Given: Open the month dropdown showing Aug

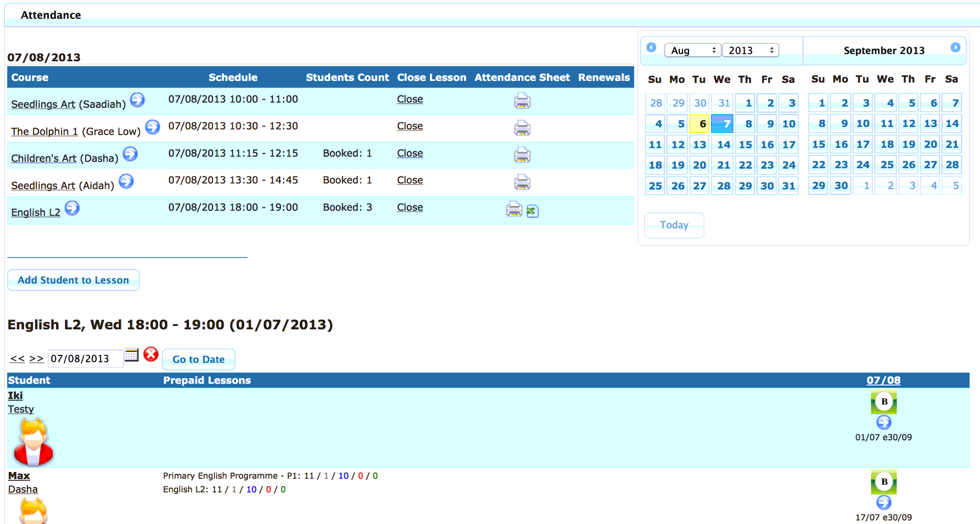Looking at the screenshot, I should pos(692,50).
